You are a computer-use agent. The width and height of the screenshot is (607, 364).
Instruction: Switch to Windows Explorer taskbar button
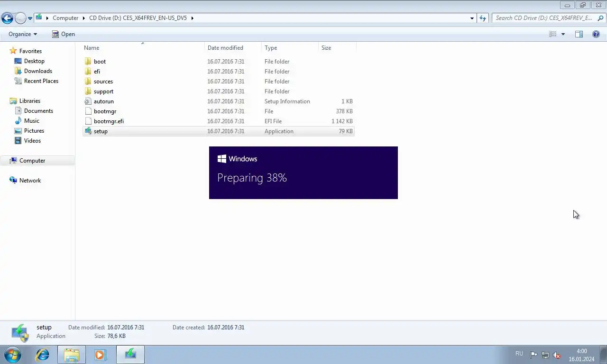(x=72, y=355)
